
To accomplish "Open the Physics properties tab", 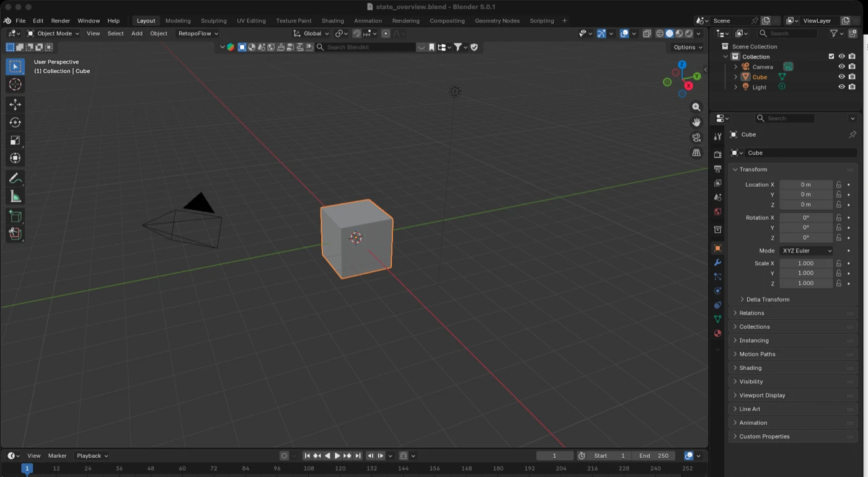I will point(717,291).
